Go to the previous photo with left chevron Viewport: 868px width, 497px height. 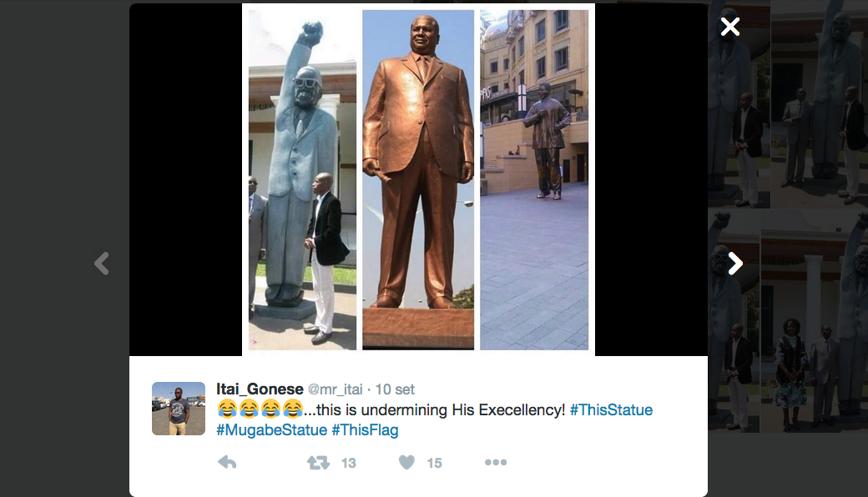point(101,264)
